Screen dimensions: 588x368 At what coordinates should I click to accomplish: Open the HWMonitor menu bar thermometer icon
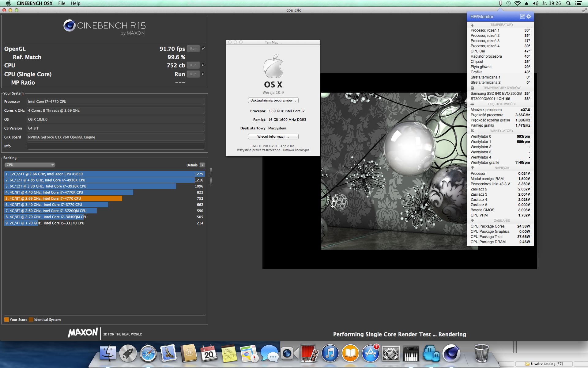[x=500, y=3]
